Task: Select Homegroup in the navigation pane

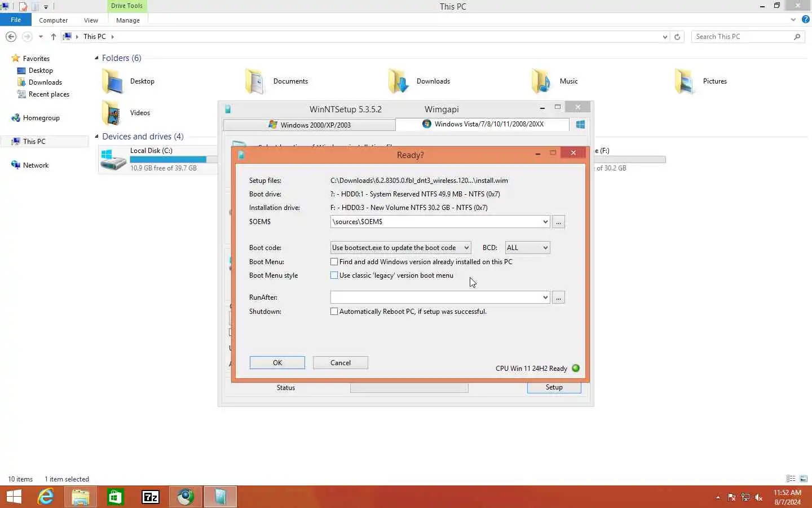Action: tap(41, 118)
